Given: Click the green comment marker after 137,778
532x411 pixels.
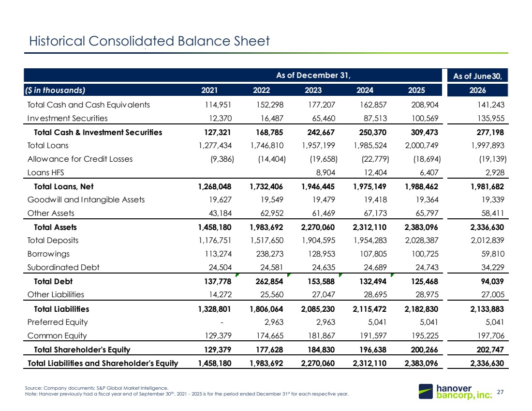Looking at the screenshot, I should click(237, 274).
